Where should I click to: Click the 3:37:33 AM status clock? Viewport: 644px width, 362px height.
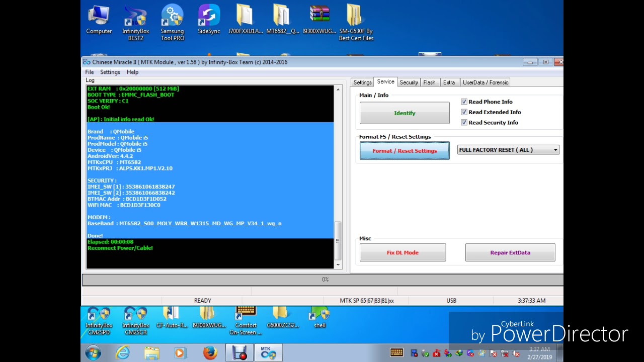click(531, 301)
